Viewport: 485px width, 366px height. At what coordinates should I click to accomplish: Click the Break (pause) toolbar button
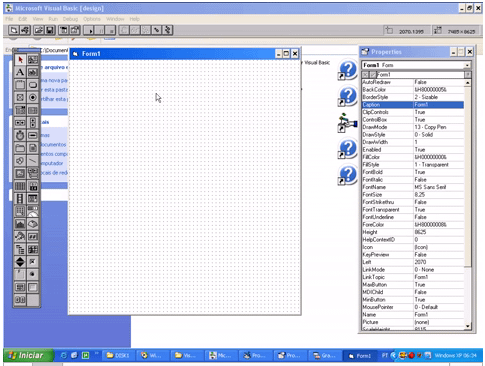(x=100, y=30)
